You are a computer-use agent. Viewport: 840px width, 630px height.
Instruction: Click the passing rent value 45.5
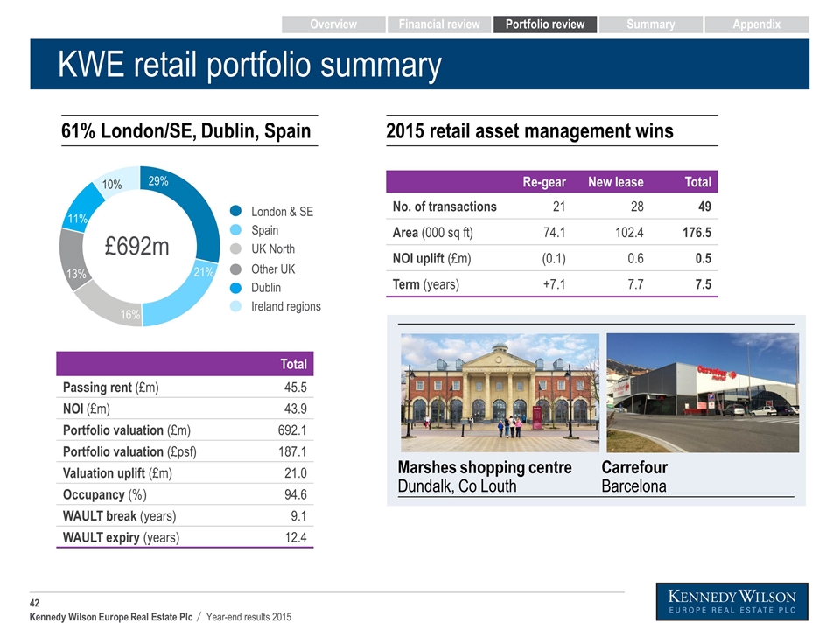295,388
